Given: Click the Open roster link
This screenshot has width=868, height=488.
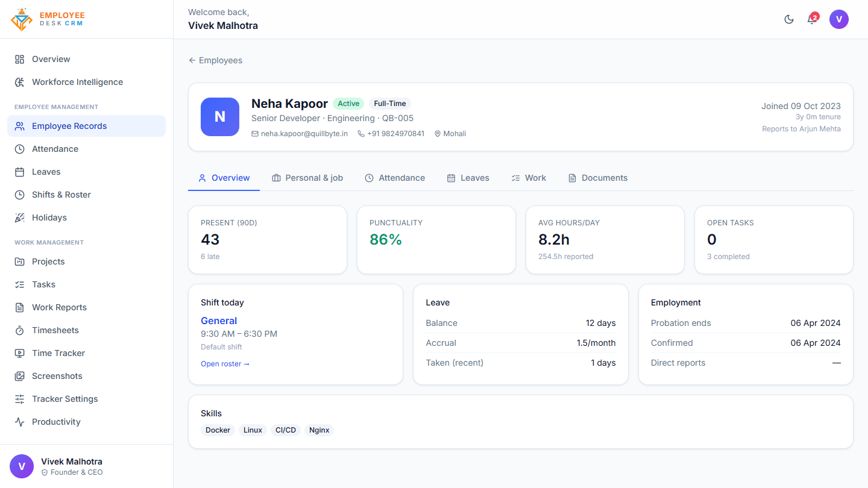Looking at the screenshot, I should [x=225, y=364].
